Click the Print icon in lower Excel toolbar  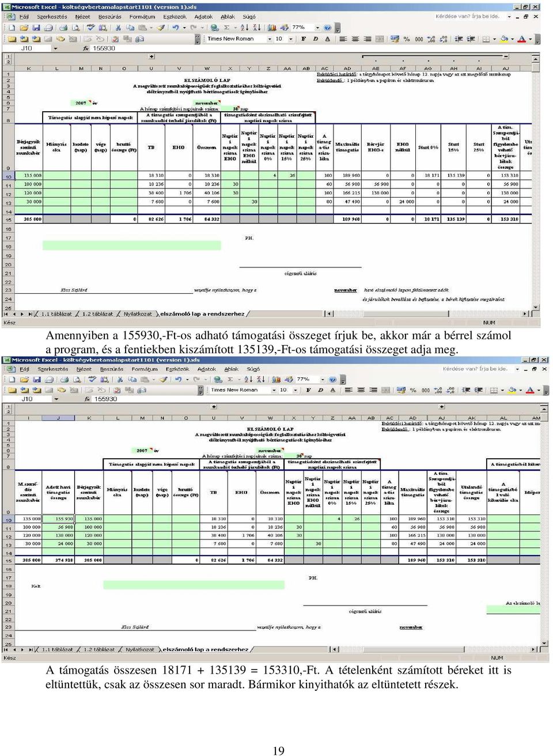coord(64,379)
